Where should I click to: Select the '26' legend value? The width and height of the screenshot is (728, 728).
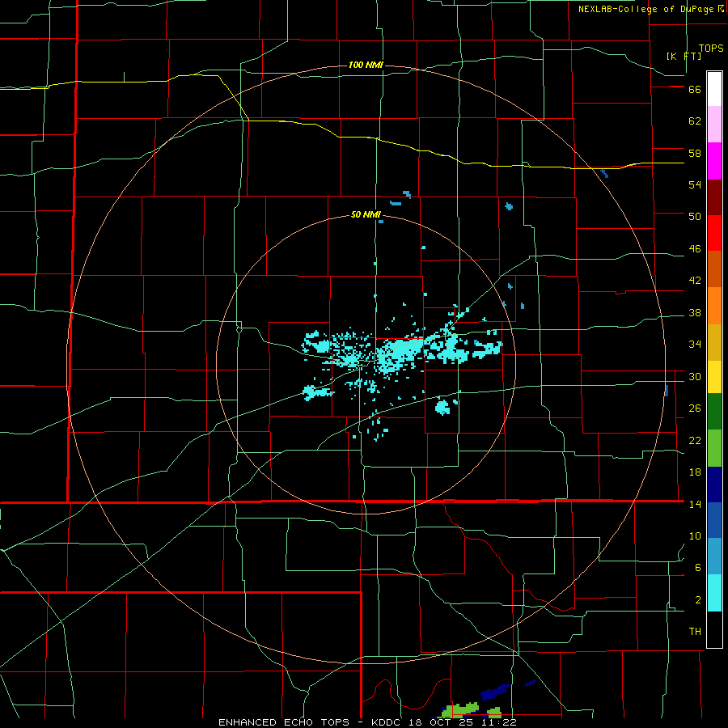695,408
